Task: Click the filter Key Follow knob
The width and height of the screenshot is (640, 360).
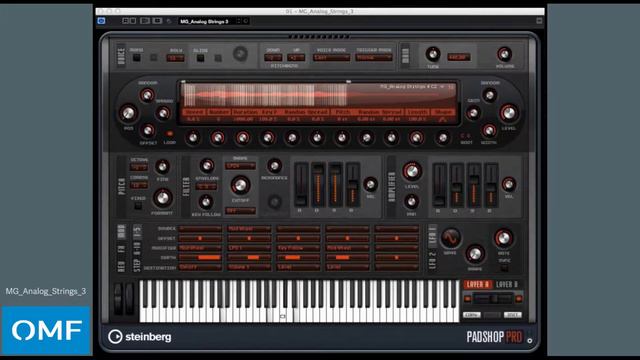Action: (206, 201)
